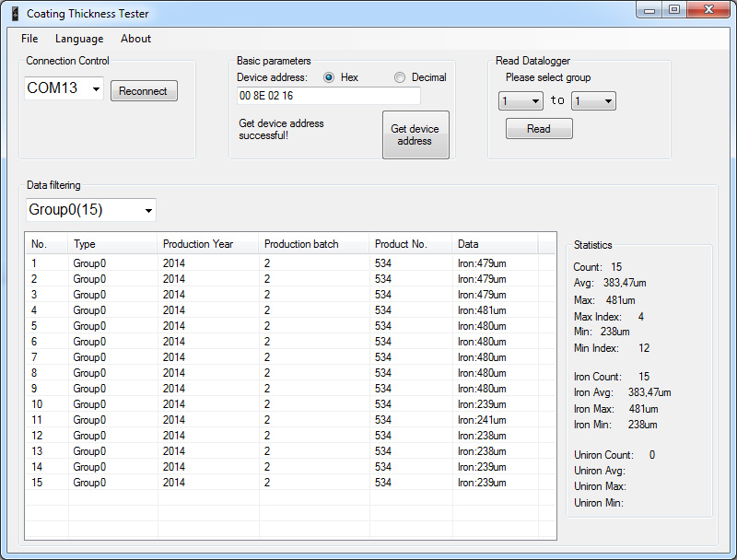Open the ending group dropdown after 'to'

[x=606, y=101]
